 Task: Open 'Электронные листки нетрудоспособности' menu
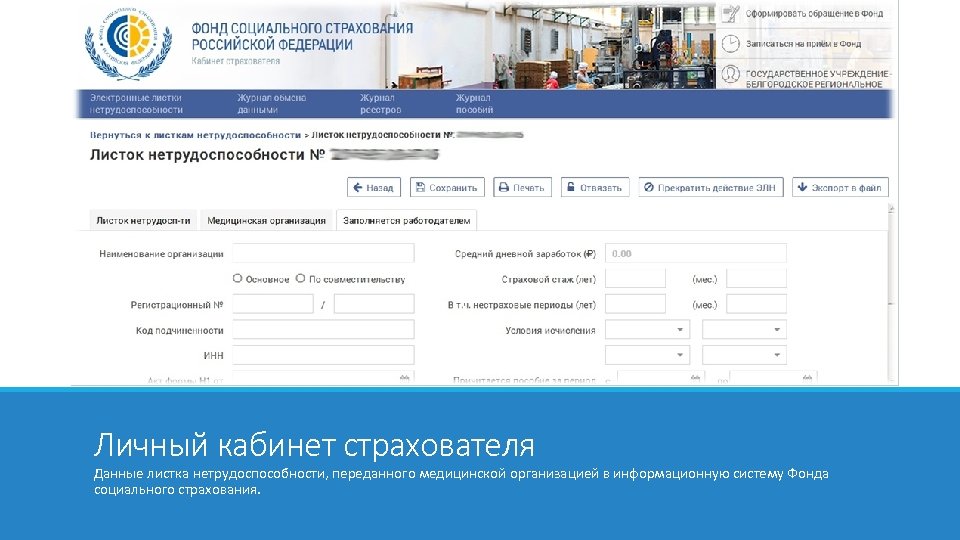coord(136,103)
